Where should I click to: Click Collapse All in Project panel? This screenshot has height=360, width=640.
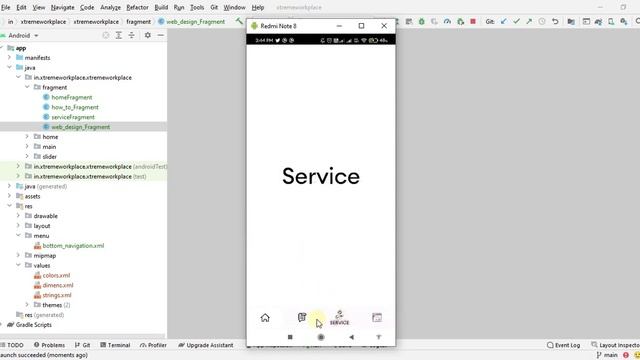click(x=131, y=36)
